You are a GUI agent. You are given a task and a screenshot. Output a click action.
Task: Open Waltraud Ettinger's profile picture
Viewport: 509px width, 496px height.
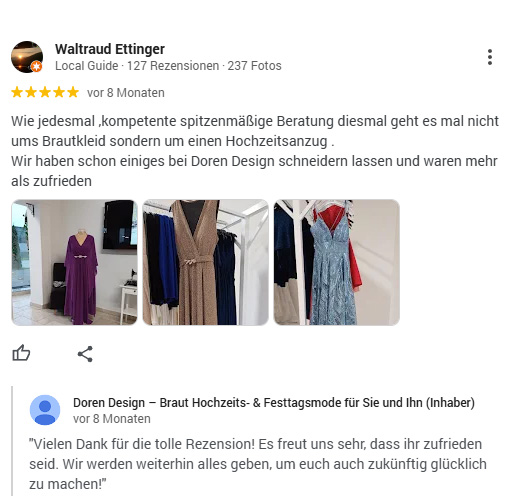(x=27, y=57)
